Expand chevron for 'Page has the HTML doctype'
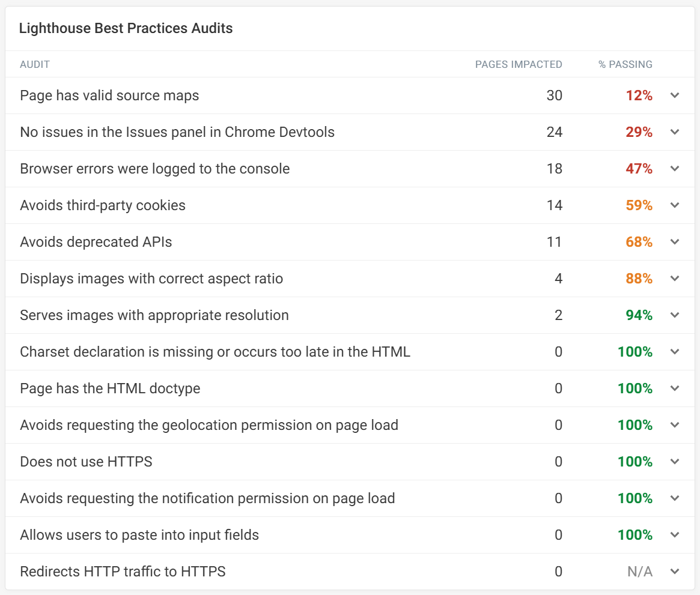Viewport: 700px width, 595px height. (675, 388)
